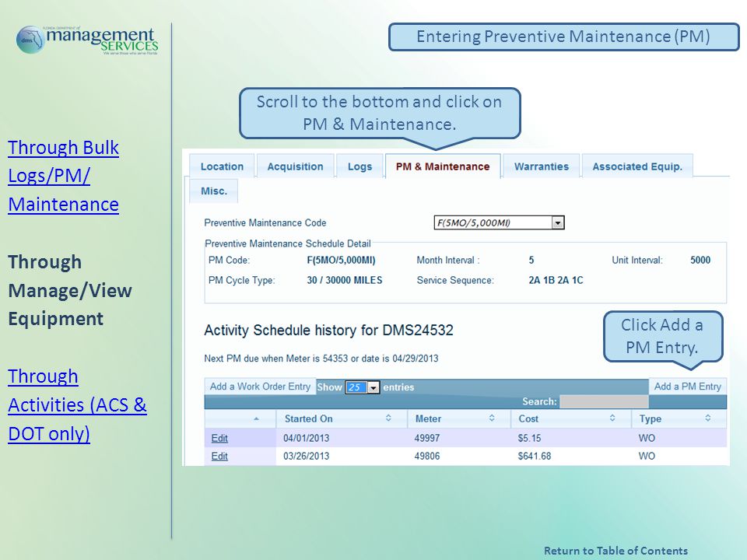Select the 03/26/2013 date cell

coord(307,457)
